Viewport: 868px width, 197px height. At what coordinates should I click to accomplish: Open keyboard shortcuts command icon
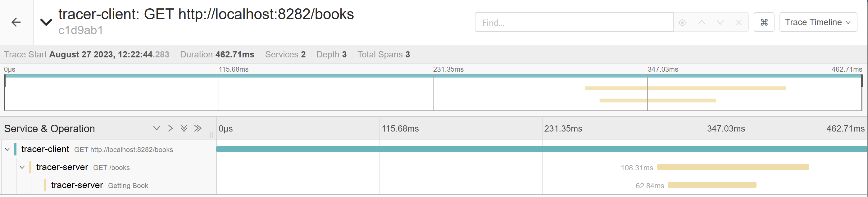(x=764, y=23)
